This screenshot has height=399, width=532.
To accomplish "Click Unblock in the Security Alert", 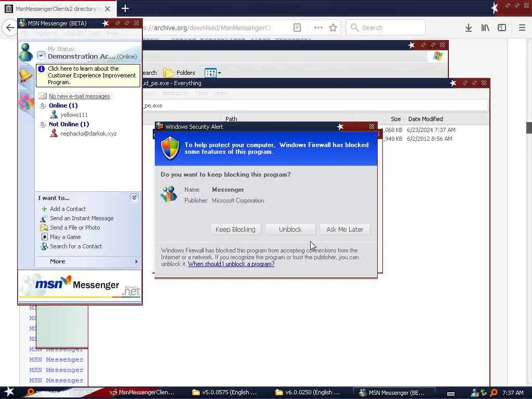I will pyautogui.click(x=290, y=229).
